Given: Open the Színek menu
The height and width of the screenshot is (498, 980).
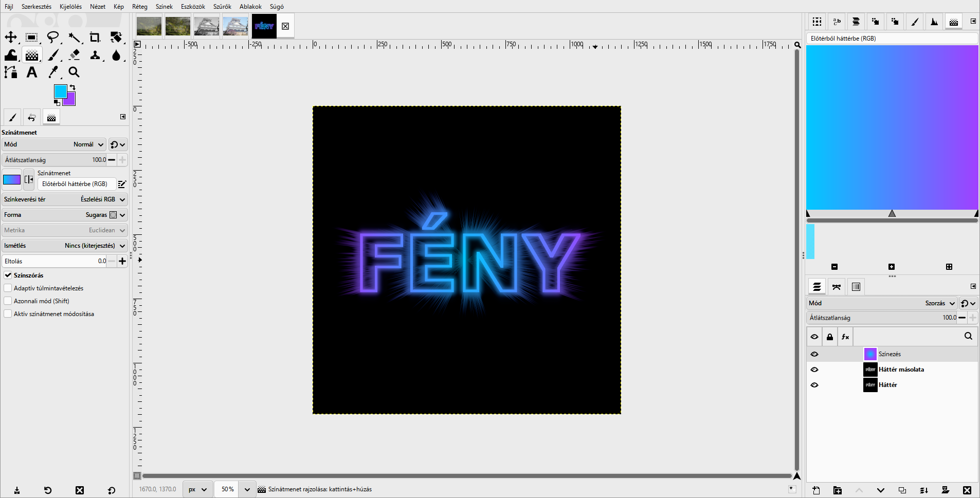Looking at the screenshot, I should (x=164, y=7).
